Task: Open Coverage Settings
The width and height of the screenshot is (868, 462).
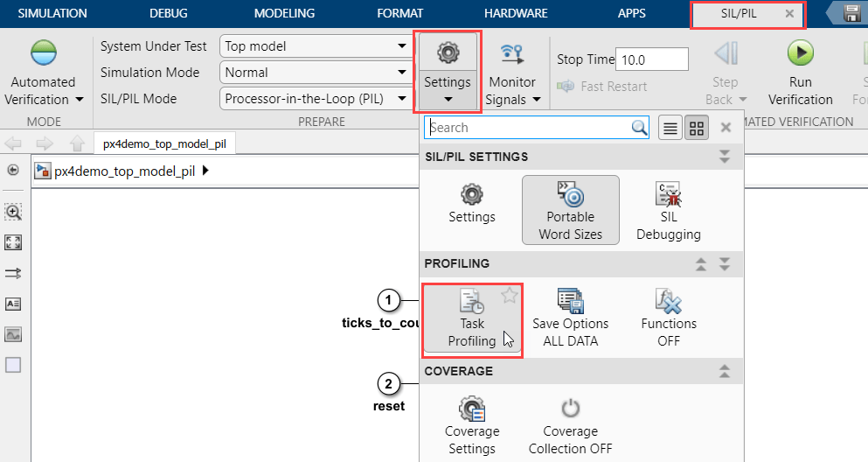Action: point(471,425)
